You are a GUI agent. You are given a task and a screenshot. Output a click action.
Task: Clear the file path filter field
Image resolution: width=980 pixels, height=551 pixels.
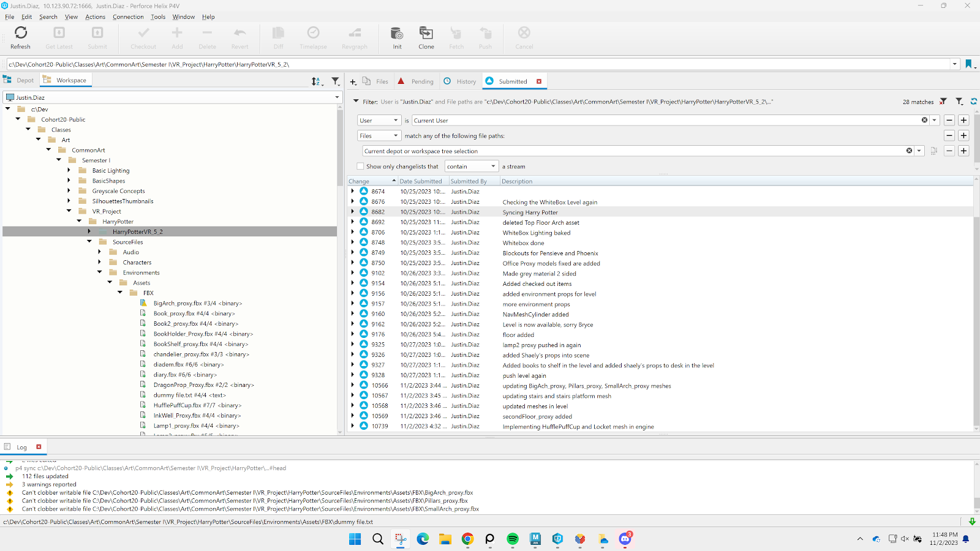pos(909,151)
